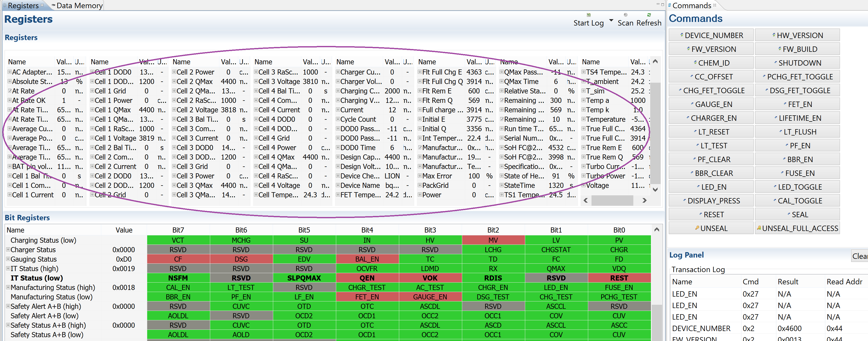Expand the Safety Status A+B (high) row
Image resolution: width=868 pixels, height=341 pixels.
click(8, 325)
